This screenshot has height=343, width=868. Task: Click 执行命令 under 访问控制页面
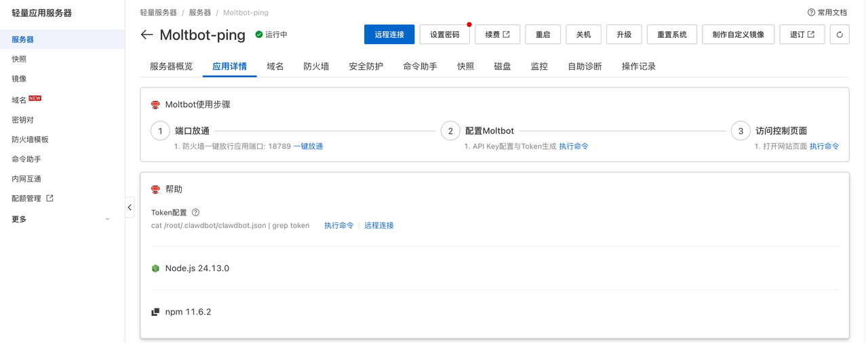point(824,146)
